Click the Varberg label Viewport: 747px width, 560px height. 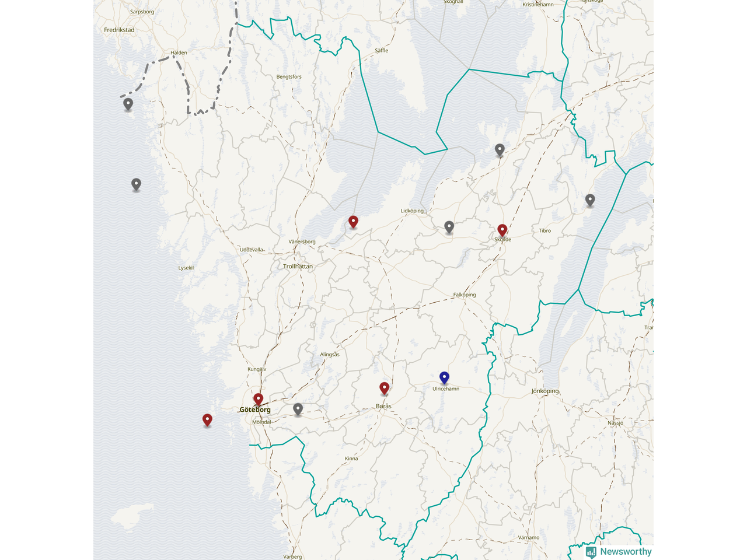tap(292, 556)
